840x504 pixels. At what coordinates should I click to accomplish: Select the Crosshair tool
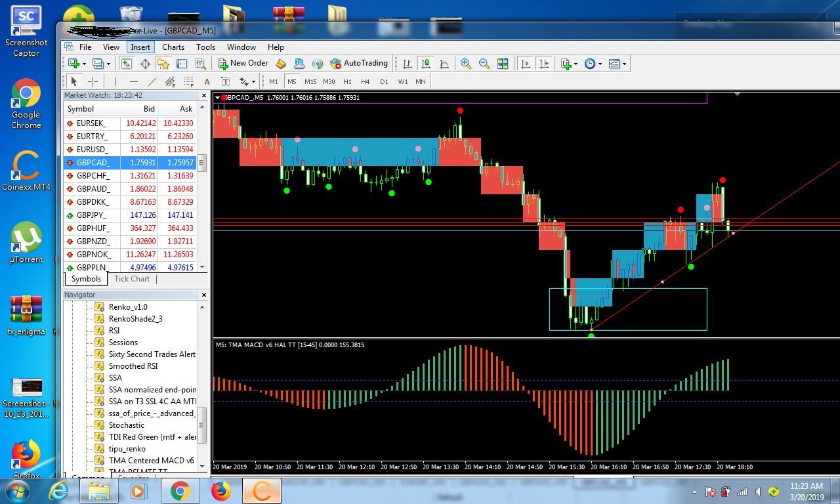[x=93, y=81]
